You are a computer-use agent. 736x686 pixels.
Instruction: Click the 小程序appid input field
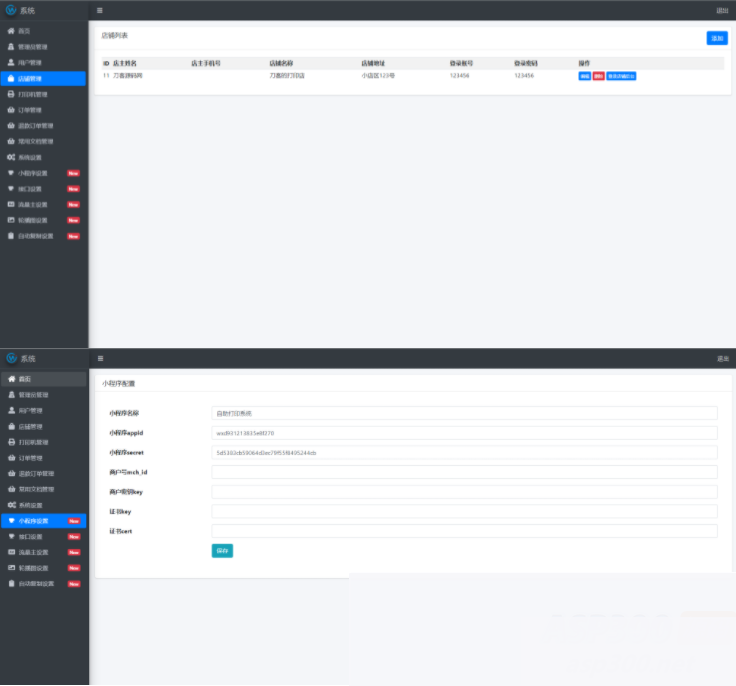coord(464,433)
